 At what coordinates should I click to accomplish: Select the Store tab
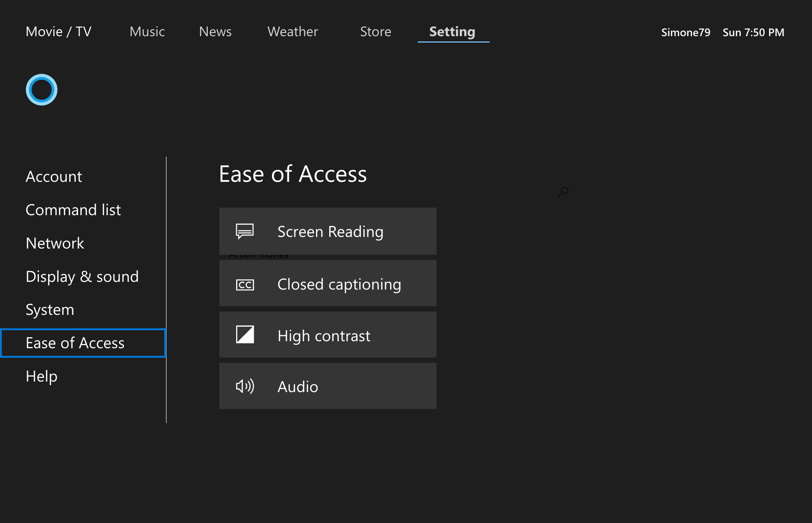tap(375, 32)
